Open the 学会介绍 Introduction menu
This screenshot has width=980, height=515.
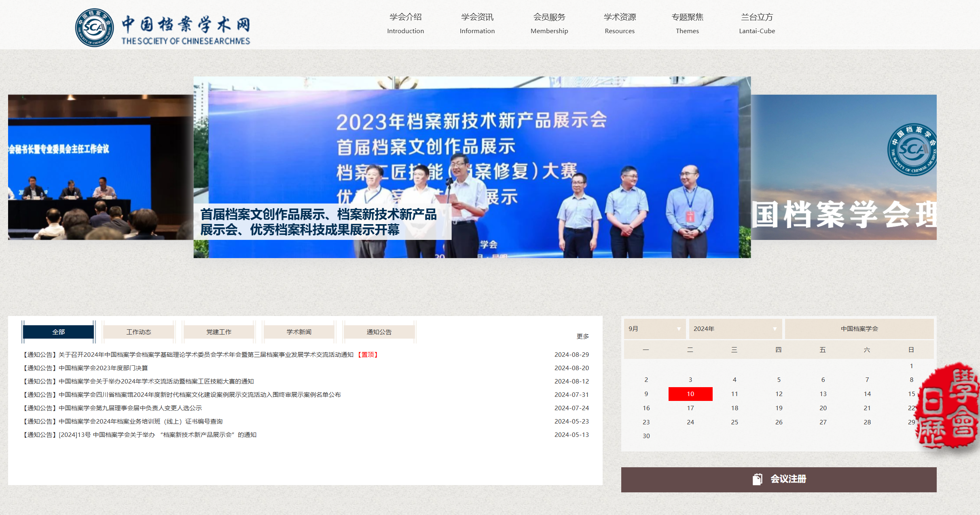(x=405, y=23)
